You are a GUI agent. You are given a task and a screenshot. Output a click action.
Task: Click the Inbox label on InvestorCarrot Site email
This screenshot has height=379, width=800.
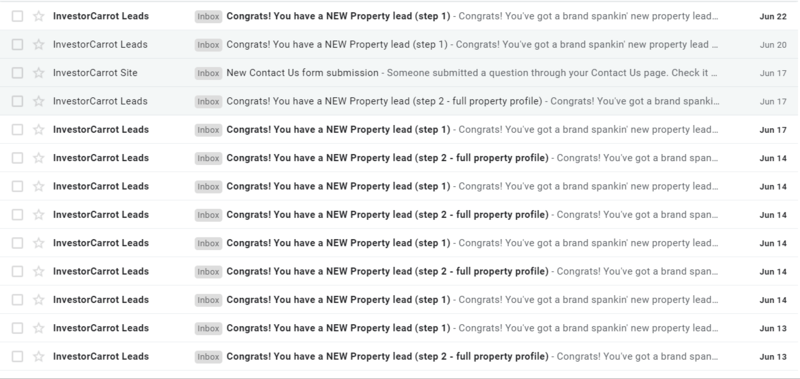(x=208, y=73)
